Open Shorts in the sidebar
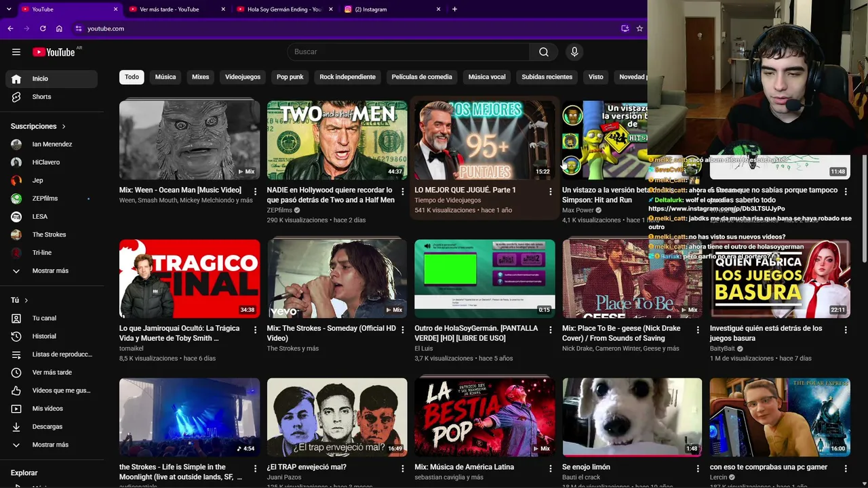 point(52,97)
